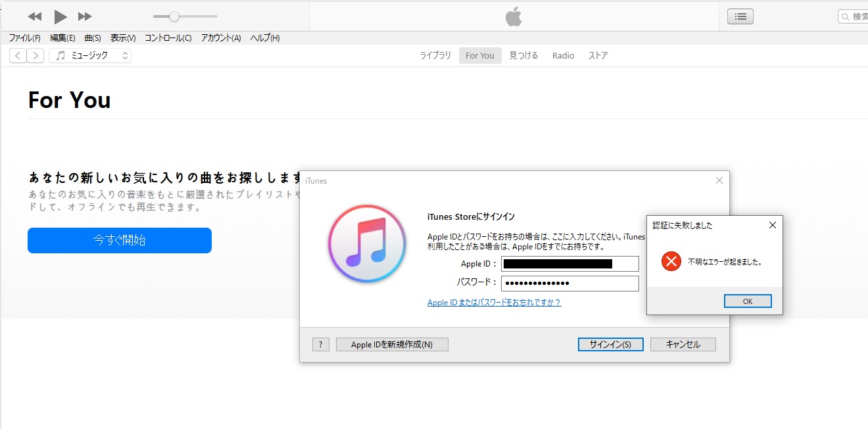Click the forward navigation arrow

pyautogui.click(x=36, y=56)
